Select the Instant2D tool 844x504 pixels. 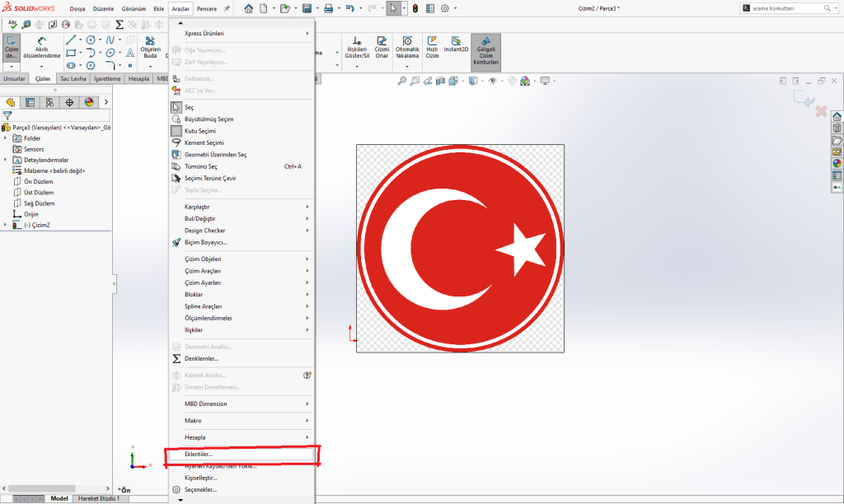[456, 44]
